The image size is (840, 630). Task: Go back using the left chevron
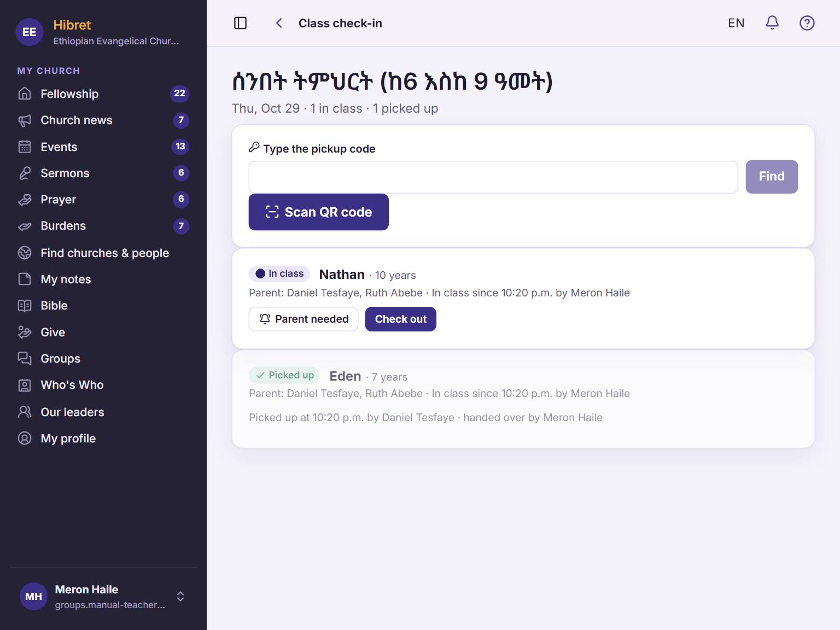279,23
